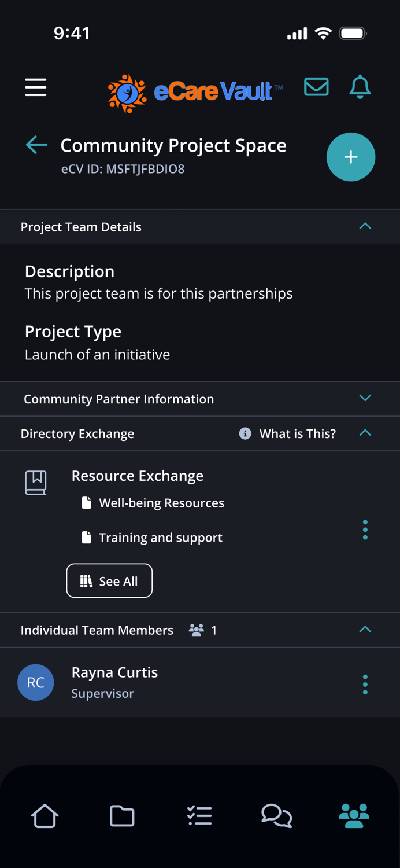Open the Chats icon in bottom bar
Image resolution: width=400 pixels, height=868 pixels.
tap(276, 815)
